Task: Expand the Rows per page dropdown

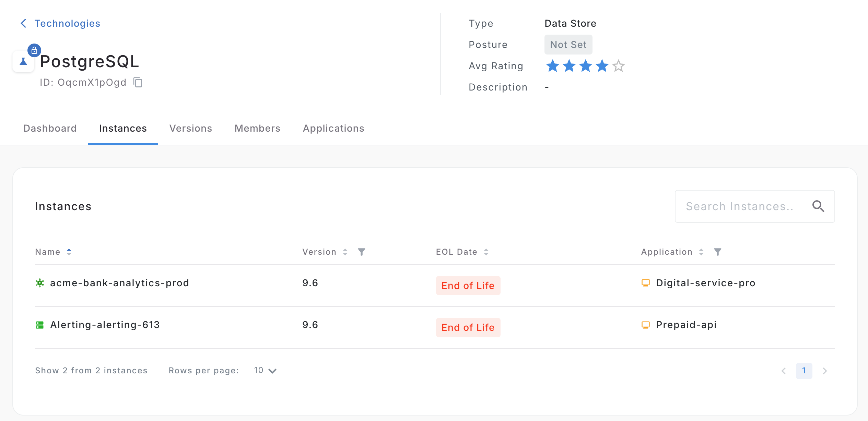Action: tap(266, 371)
